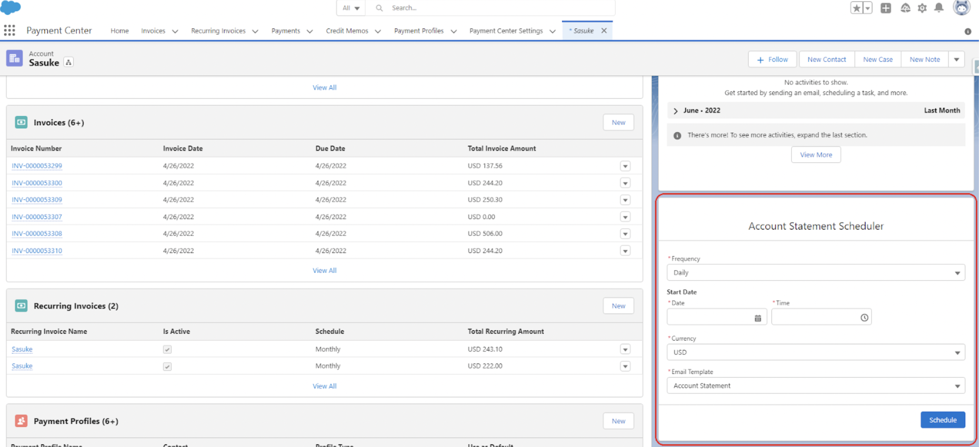
Task: Click the time picker clock icon
Action: (x=864, y=317)
